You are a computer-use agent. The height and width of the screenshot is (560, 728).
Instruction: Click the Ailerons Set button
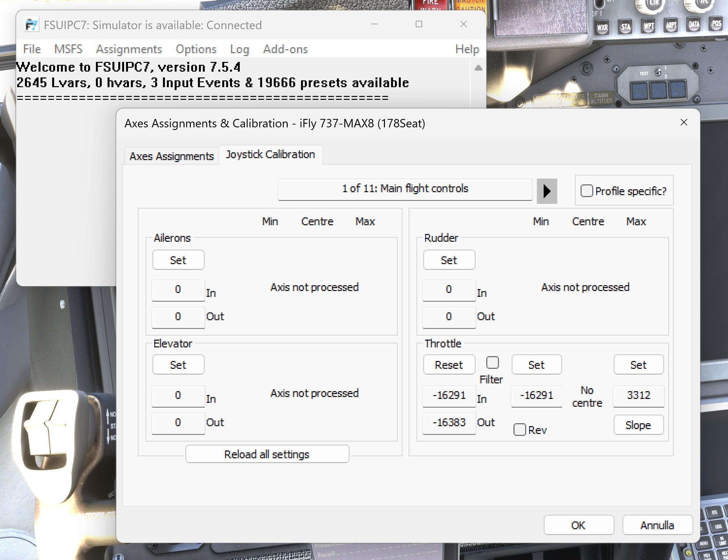[x=178, y=260]
